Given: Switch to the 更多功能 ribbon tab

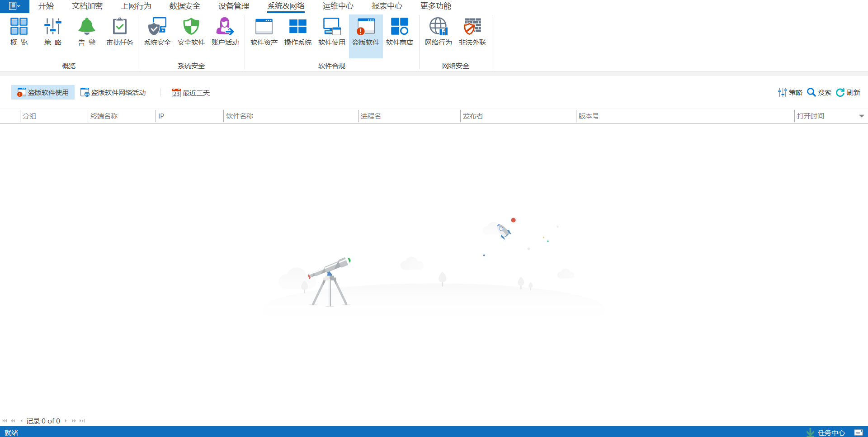Looking at the screenshot, I should [x=436, y=6].
